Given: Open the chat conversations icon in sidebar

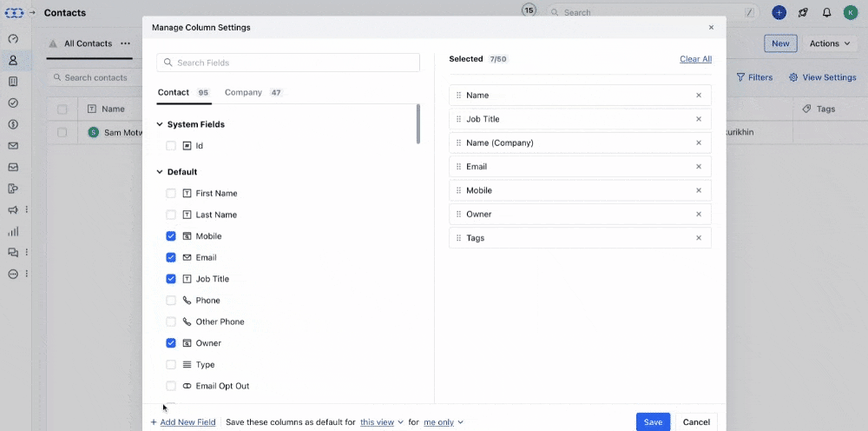Looking at the screenshot, I should click(x=13, y=253).
